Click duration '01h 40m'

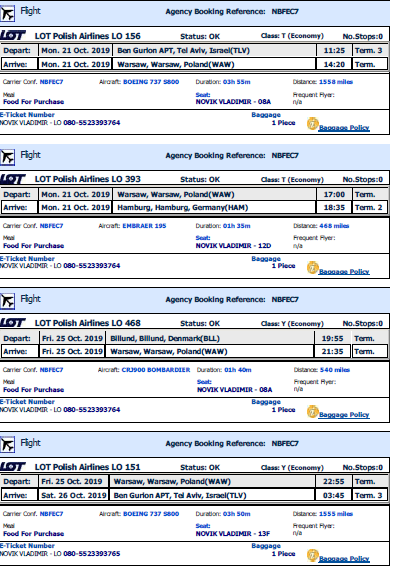[238, 370]
